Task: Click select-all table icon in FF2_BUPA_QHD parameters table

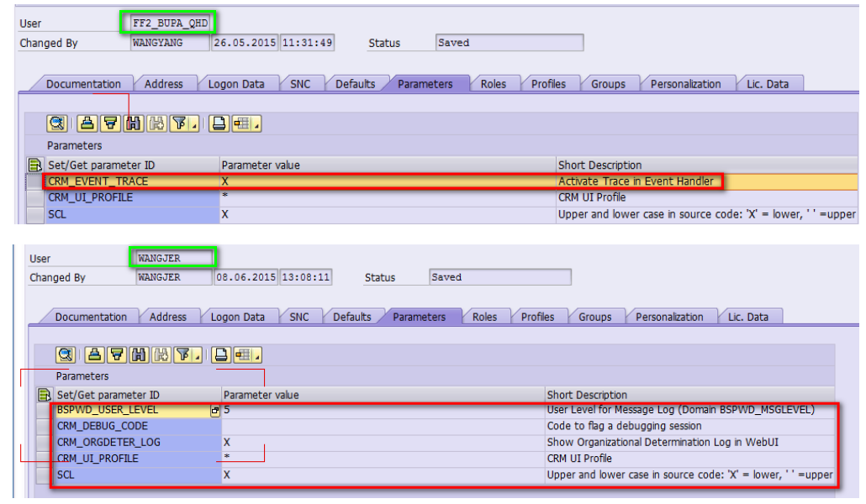Action: pyautogui.click(x=34, y=165)
